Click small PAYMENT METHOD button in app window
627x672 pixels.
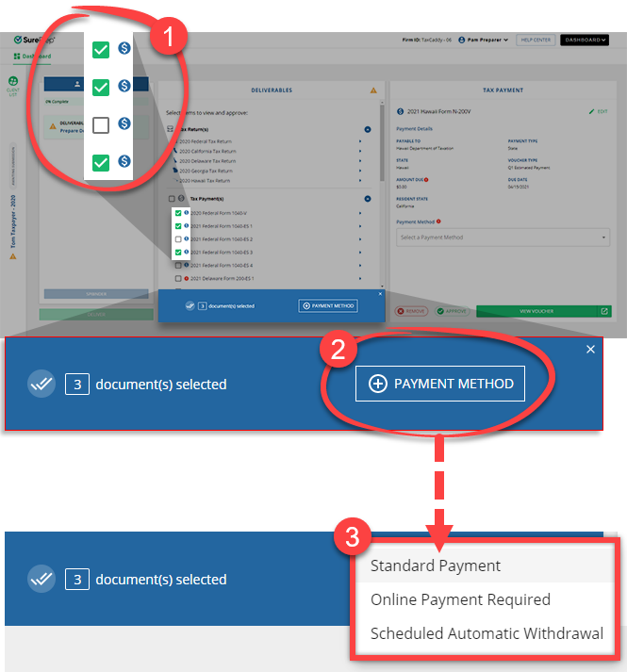tap(328, 305)
